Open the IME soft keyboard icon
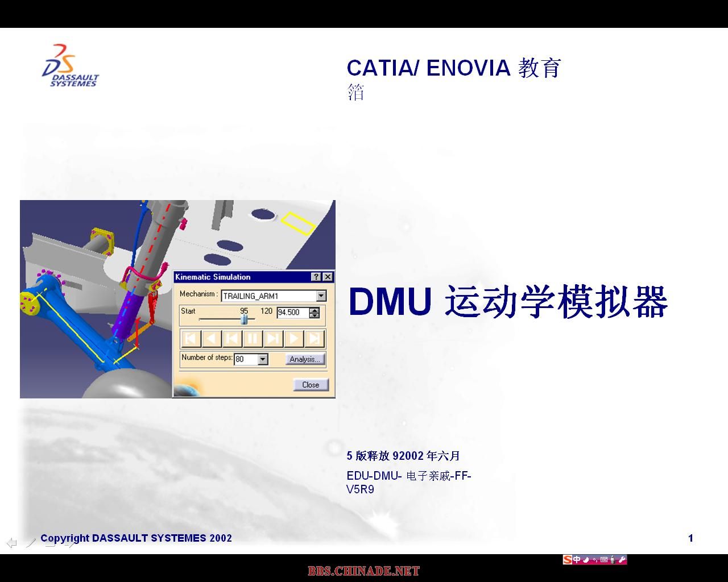This screenshot has width=728, height=582. 603,560
